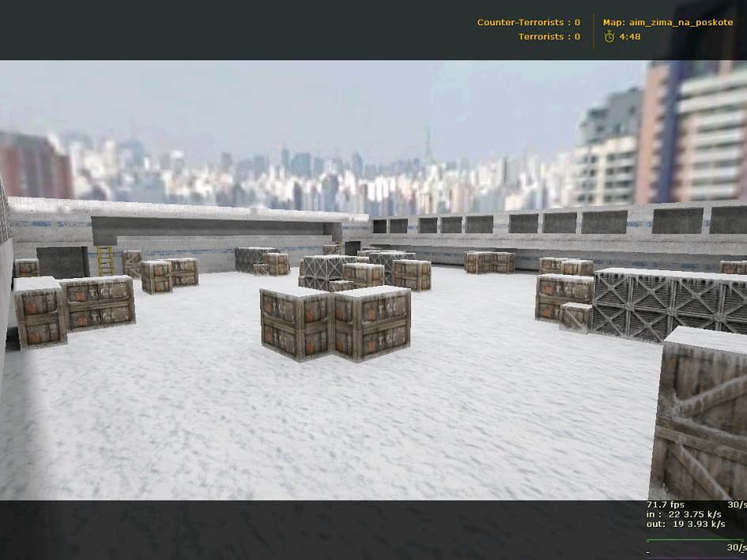Click the 71.7 fps counter

(666, 505)
